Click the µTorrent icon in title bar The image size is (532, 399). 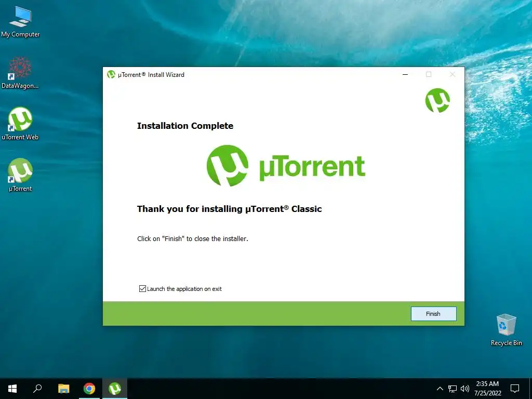[x=111, y=74]
